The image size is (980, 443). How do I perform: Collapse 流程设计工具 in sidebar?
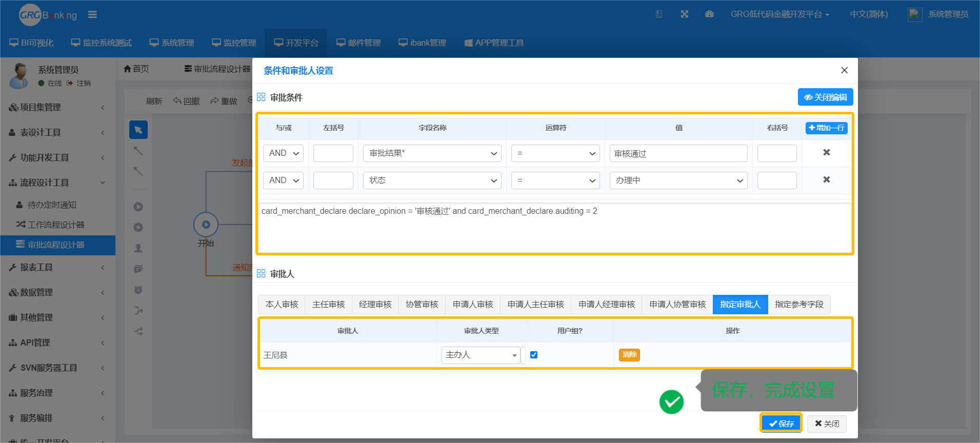57,183
